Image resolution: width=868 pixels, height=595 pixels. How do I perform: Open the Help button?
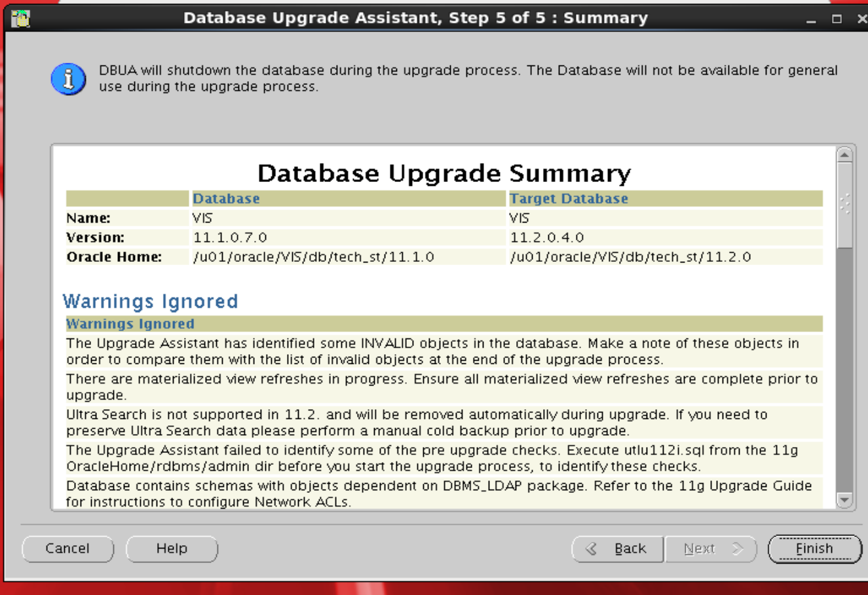point(172,549)
